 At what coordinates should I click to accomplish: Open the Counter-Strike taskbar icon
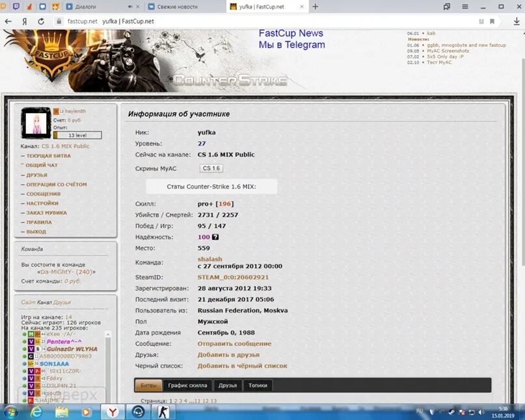pyautogui.click(x=163, y=412)
